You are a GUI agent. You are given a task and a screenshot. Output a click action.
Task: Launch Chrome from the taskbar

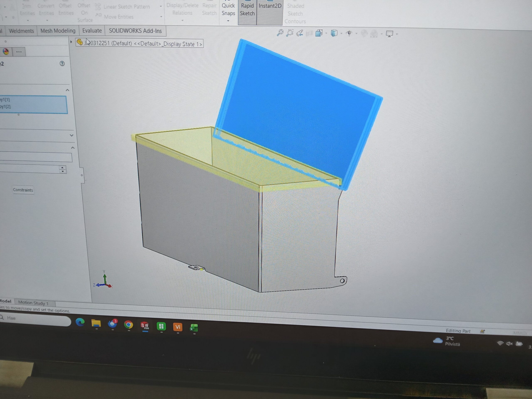click(129, 325)
